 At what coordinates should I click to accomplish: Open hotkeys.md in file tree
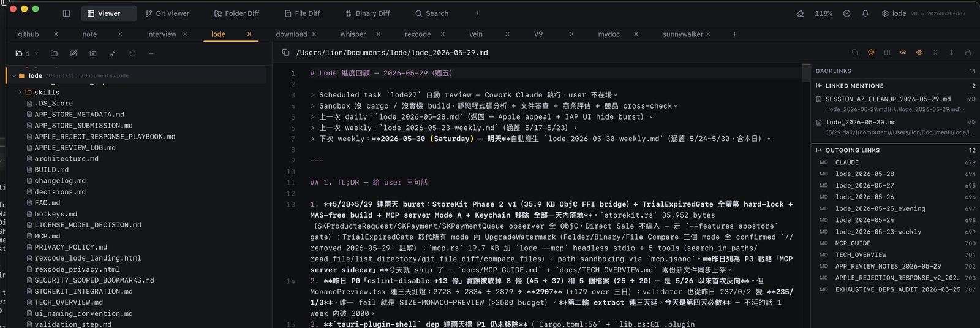click(x=56, y=214)
